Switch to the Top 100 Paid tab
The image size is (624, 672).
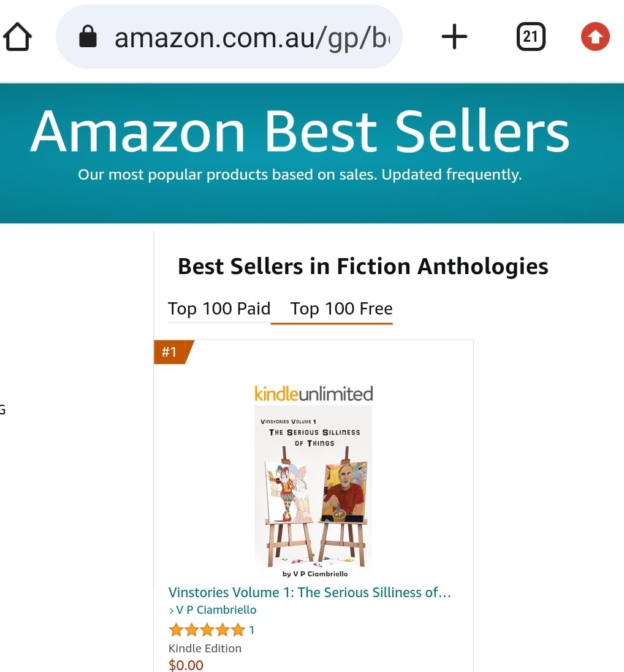[x=219, y=308]
